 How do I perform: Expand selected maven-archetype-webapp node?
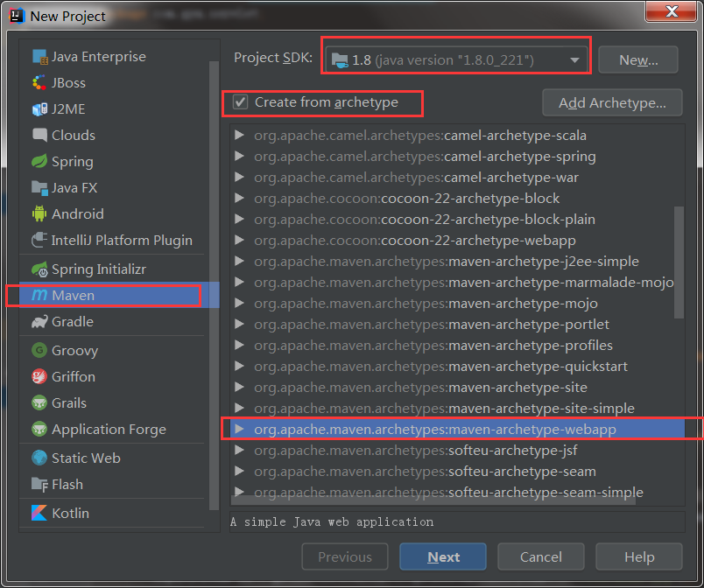click(239, 430)
